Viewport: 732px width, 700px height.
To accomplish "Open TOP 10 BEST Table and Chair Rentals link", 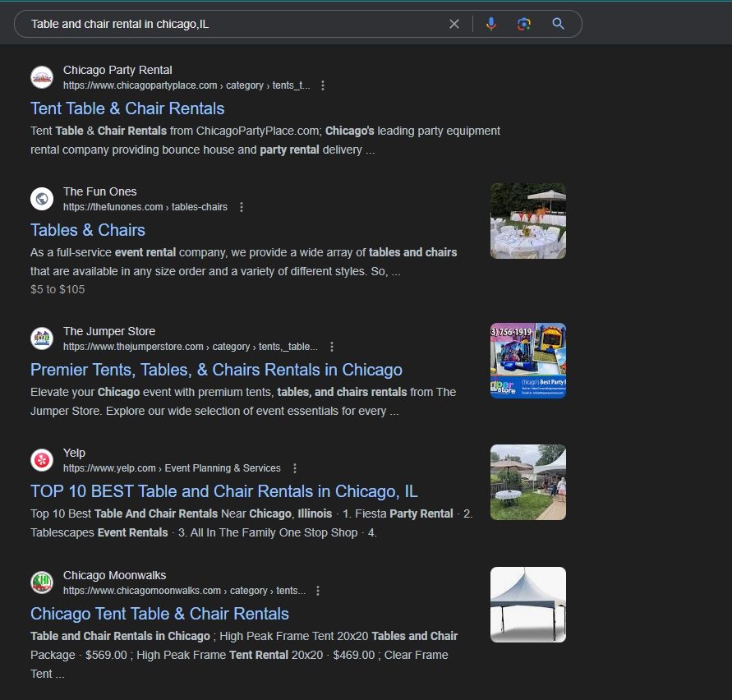I will 224,491.
